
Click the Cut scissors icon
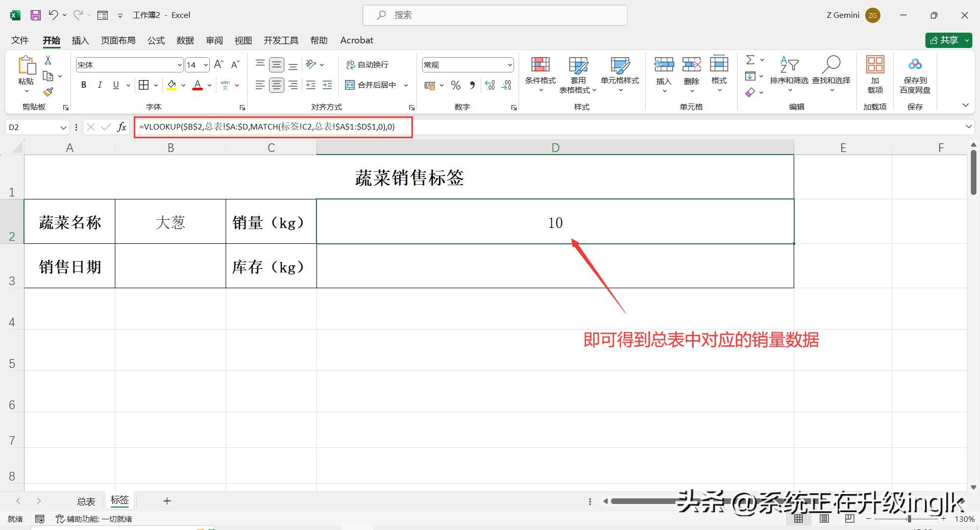click(48, 60)
